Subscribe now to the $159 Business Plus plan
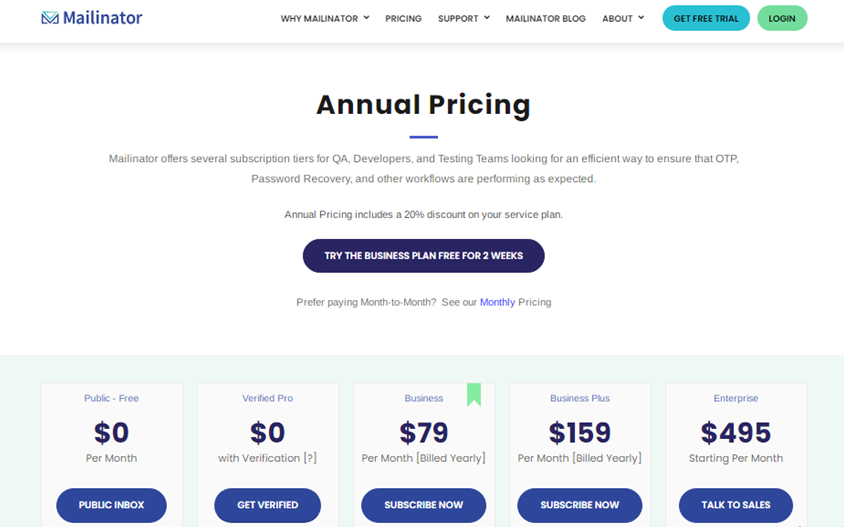 click(x=580, y=505)
